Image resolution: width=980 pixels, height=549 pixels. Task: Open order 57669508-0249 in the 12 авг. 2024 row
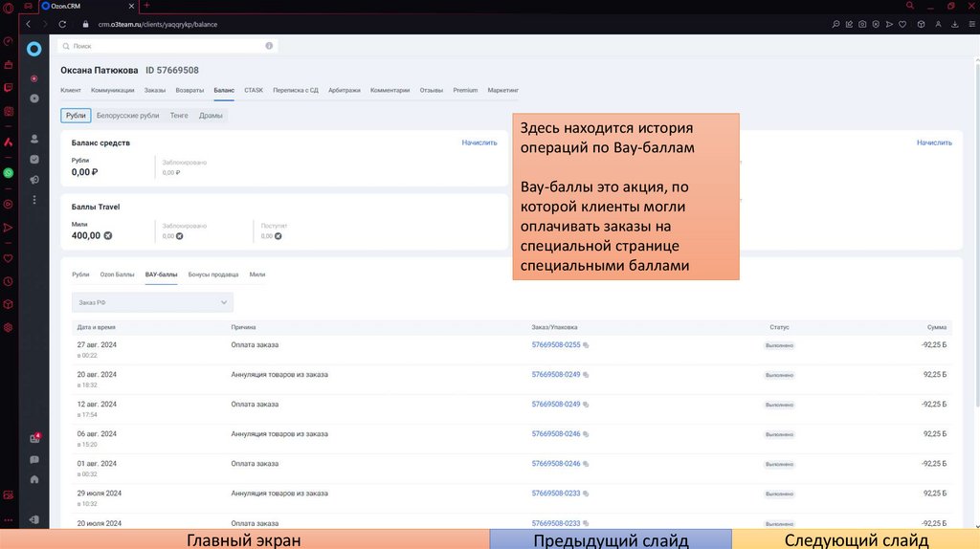(x=556, y=405)
